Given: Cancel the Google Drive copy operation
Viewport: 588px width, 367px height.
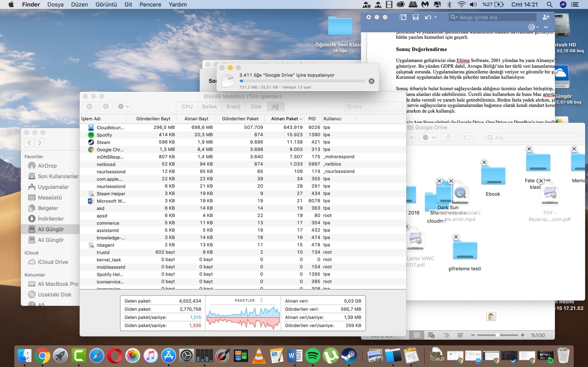Looking at the screenshot, I should click(x=371, y=81).
